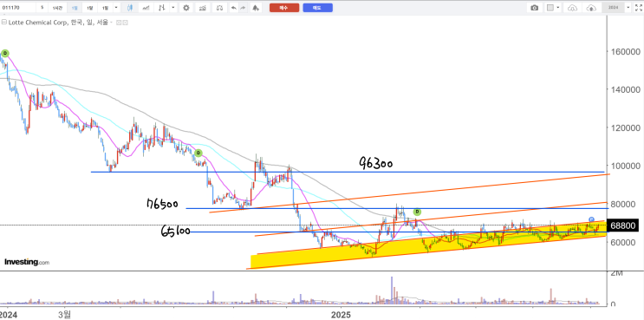Select the chart layout square icon

click(x=550, y=8)
